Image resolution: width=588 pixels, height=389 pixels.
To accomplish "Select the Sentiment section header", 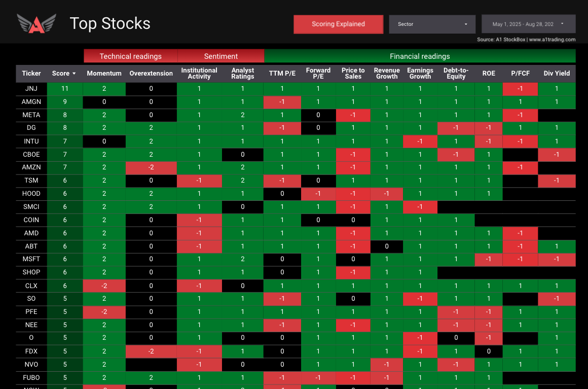I will (x=221, y=56).
